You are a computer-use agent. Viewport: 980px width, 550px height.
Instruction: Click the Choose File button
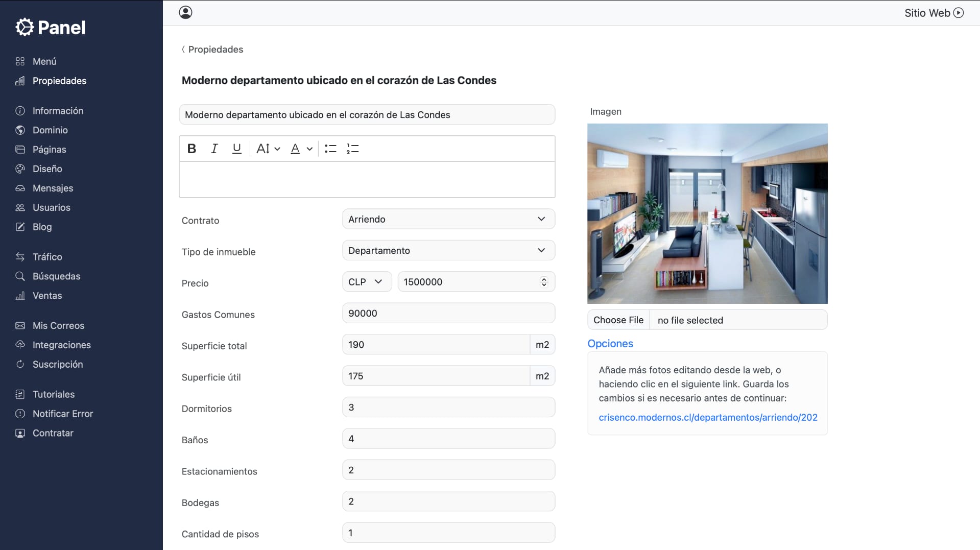[x=618, y=320]
